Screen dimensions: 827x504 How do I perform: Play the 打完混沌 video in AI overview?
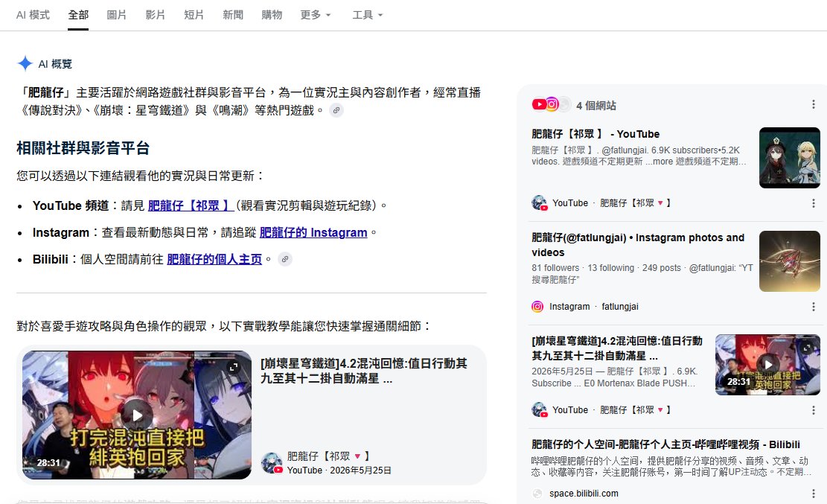(137, 415)
